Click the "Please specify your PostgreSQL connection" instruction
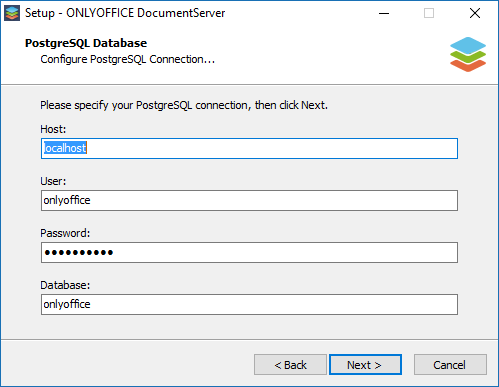Screen dimensions: 499x387 (184, 105)
